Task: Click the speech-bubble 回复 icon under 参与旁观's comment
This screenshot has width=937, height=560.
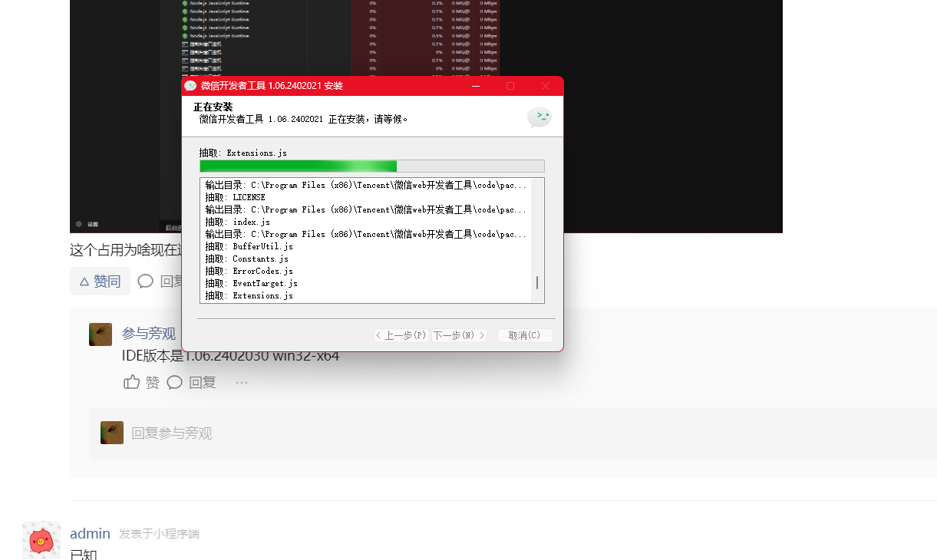Action: (175, 382)
